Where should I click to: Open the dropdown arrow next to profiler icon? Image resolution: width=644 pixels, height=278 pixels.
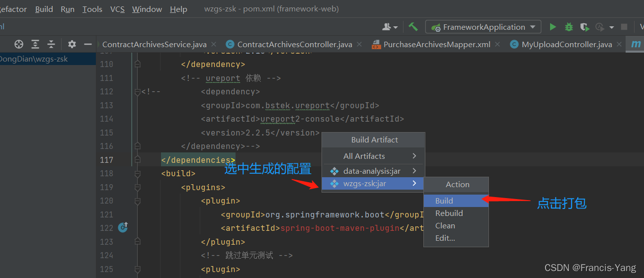[x=612, y=27]
